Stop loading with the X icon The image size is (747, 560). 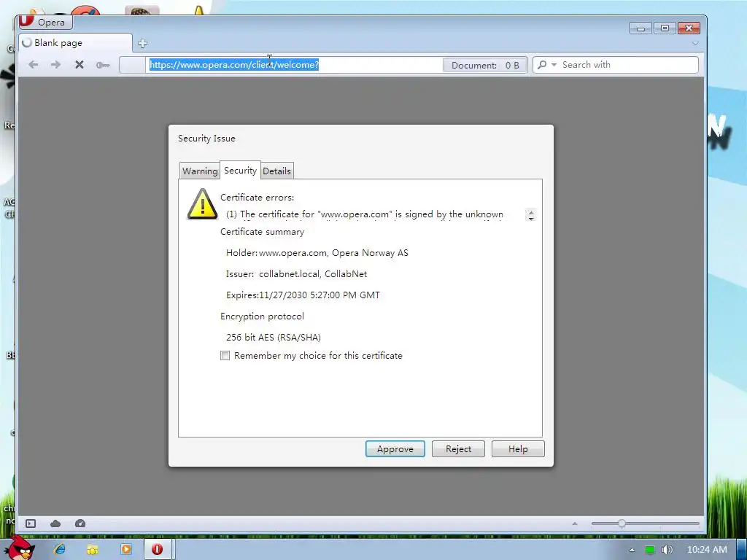click(79, 64)
